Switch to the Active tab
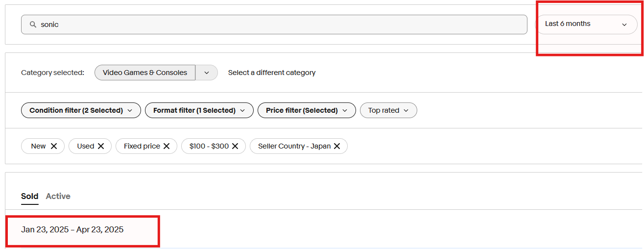This screenshot has height=249, width=644. pos(58,196)
